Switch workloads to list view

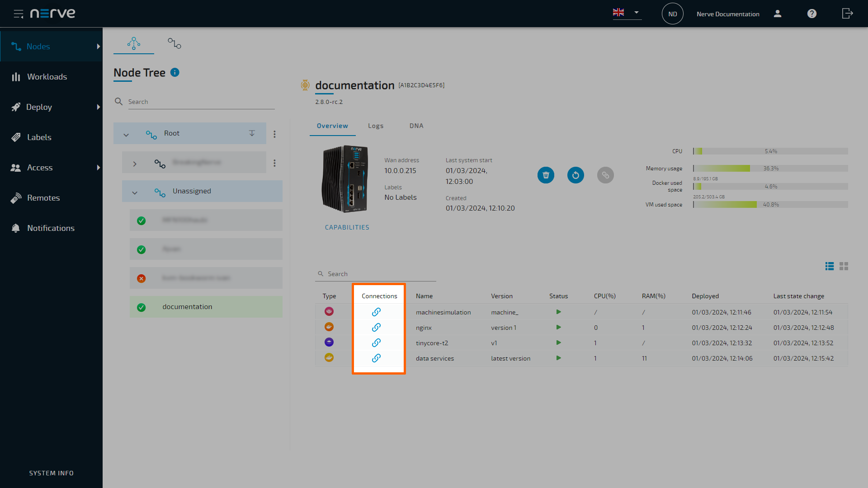[829, 266]
